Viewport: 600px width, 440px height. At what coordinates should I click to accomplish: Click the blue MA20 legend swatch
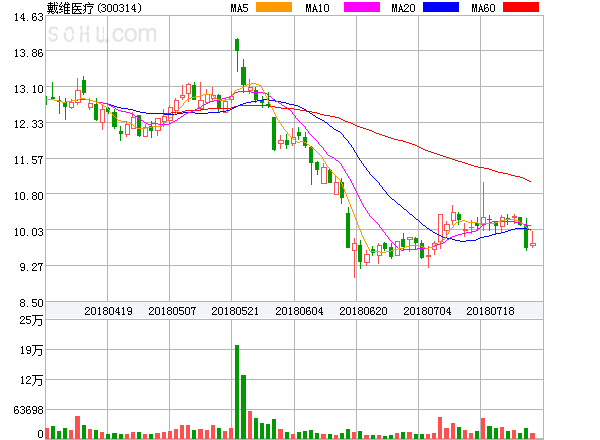tap(441, 7)
